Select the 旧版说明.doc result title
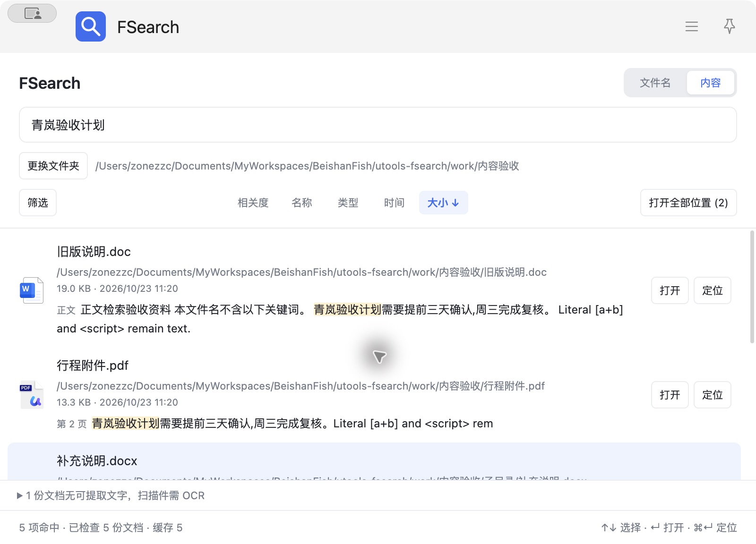 (94, 252)
